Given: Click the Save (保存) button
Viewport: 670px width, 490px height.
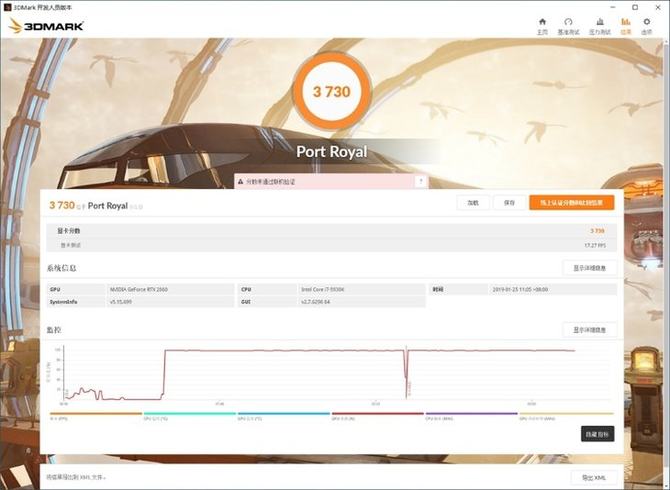Looking at the screenshot, I should (509, 203).
